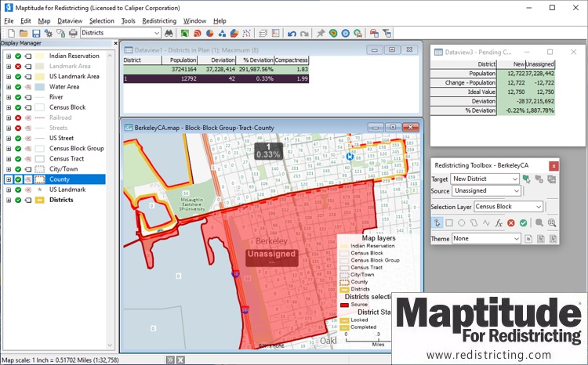Click the red X to cancel pending changes
The width and height of the screenshot is (588, 365).
(x=510, y=222)
